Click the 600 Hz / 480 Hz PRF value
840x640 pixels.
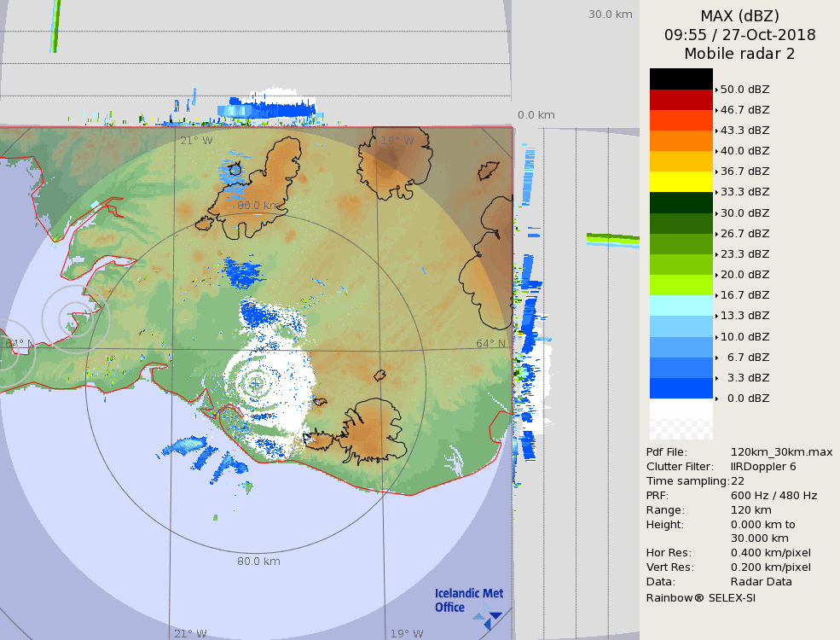(x=773, y=496)
